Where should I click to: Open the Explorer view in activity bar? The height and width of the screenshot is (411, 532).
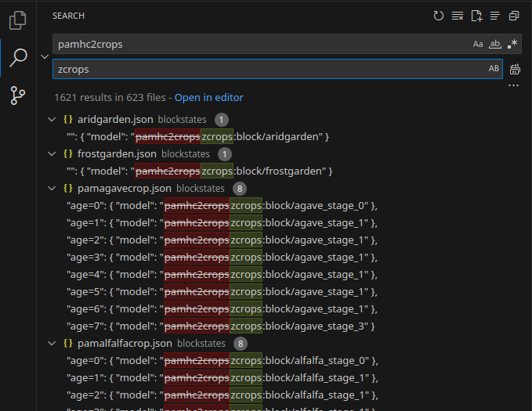(17, 20)
